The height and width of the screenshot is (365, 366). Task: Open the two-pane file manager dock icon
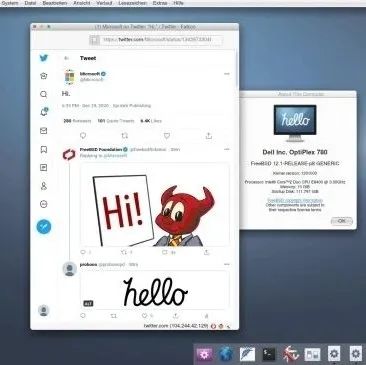(x=312, y=354)
